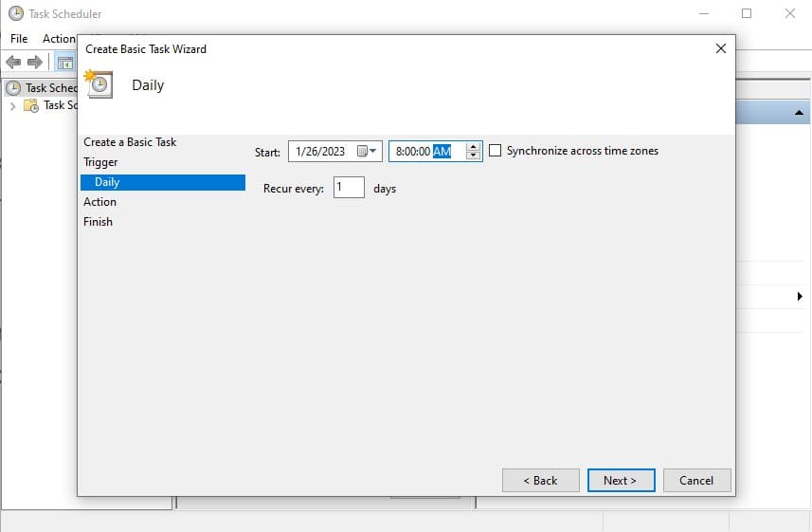Click the Back button in wizard
812x532 pixels.
pyautogui.click(x=541, y=480)
